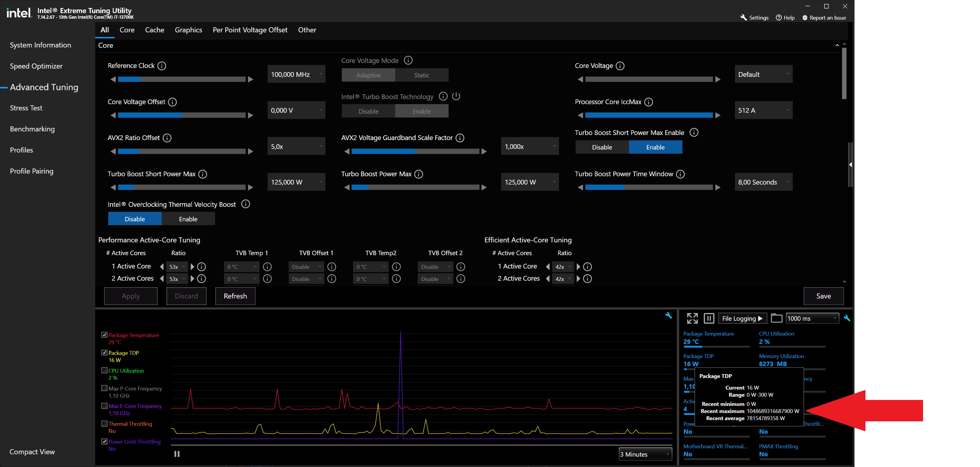Pause monitoring with the pause icon
This screenshot has width=980, height=467.
point(709,318)
